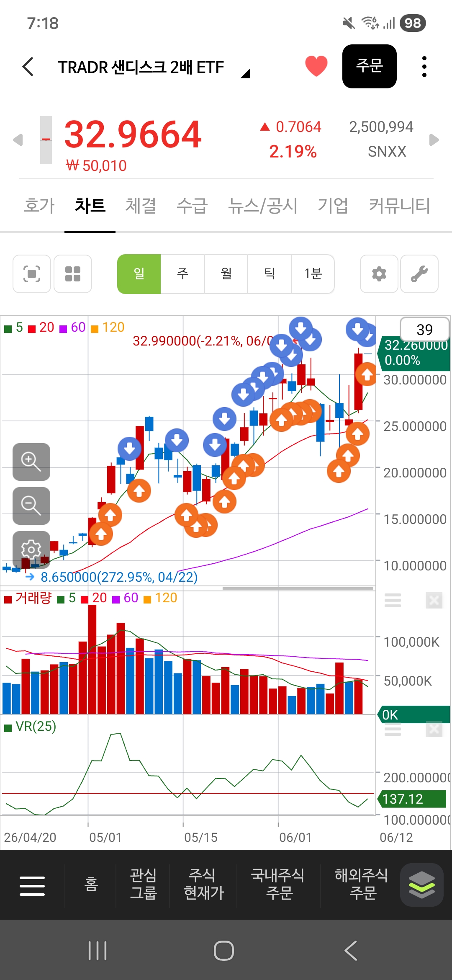The image size is (452, 980).
Task: Open the 기업 tab
Action: pos(333,206)
